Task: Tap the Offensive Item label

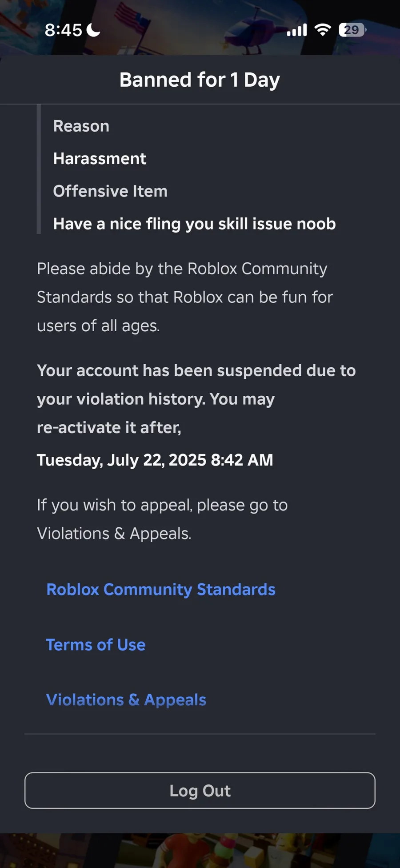Action: (110, 191)
